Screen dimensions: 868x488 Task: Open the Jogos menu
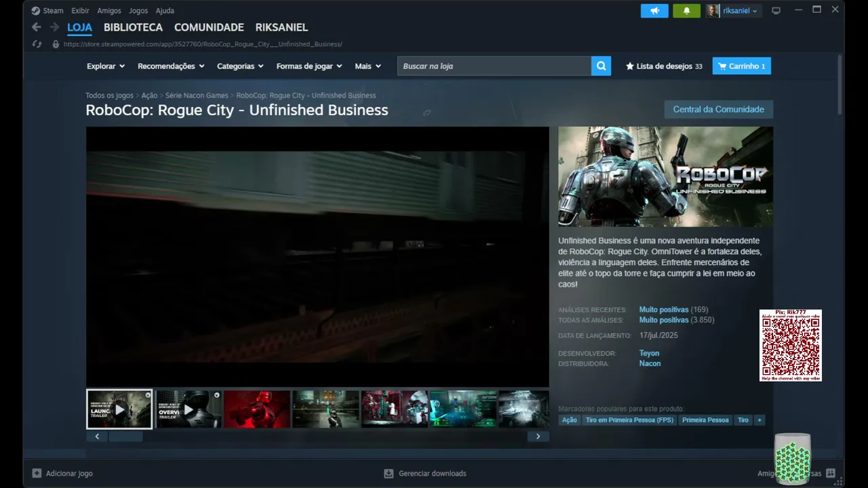(x=138, y=11)
